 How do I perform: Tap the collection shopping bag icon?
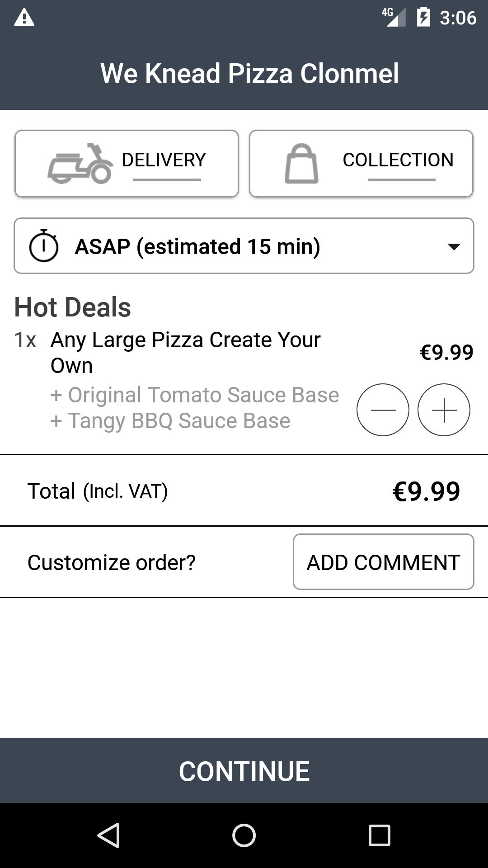tap(301, 164)
